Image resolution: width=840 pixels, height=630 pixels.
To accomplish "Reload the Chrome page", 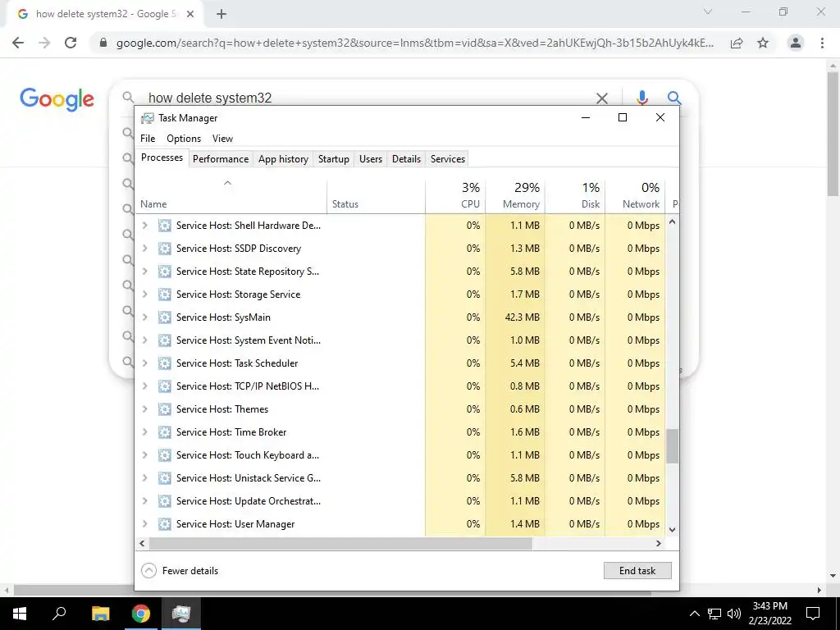I will click(x=71, y=43).
